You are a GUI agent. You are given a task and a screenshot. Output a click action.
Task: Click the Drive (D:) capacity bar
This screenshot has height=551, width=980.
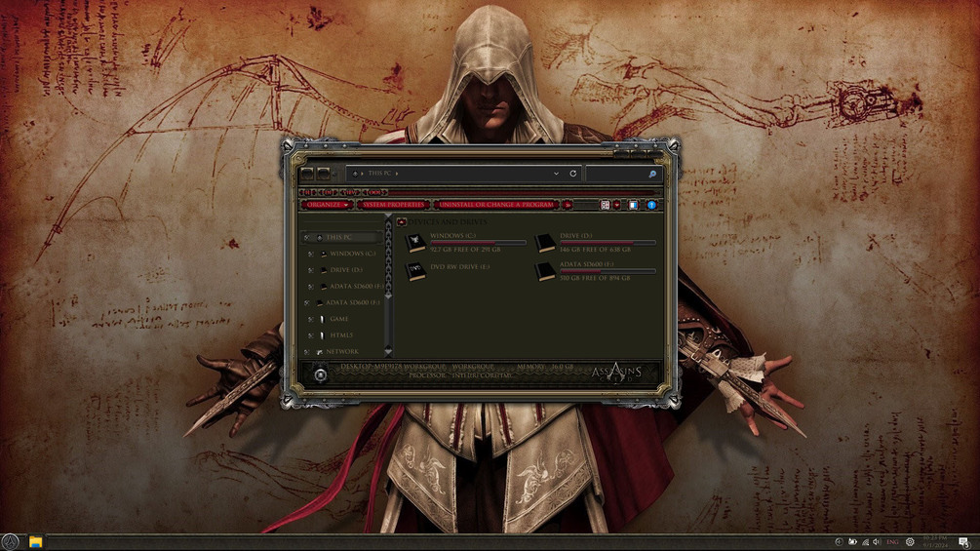(608, 243)
